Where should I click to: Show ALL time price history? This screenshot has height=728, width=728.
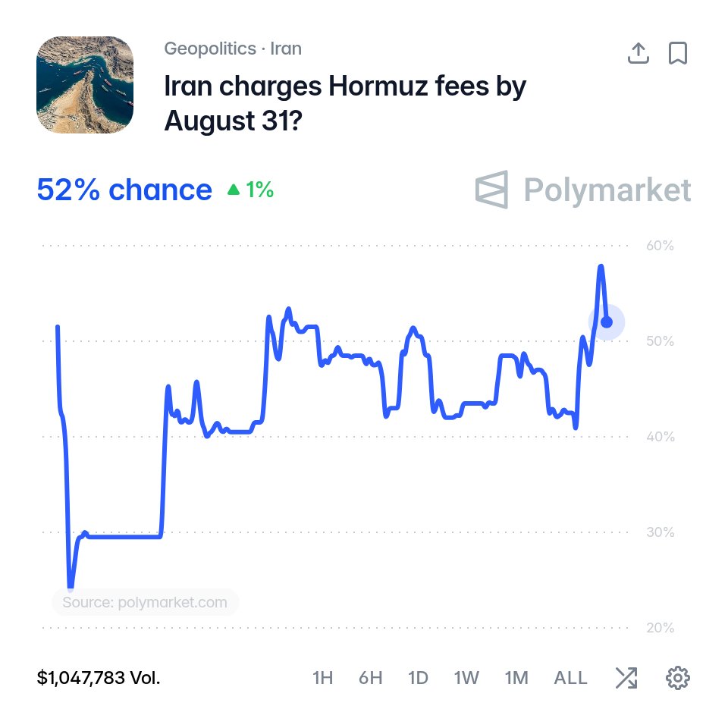pos(570,678)
